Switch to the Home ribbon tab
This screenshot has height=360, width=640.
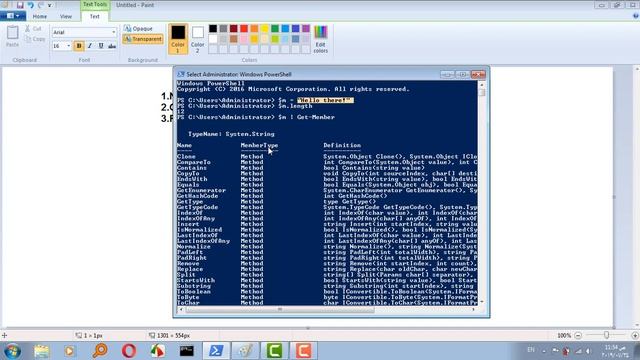40,16
